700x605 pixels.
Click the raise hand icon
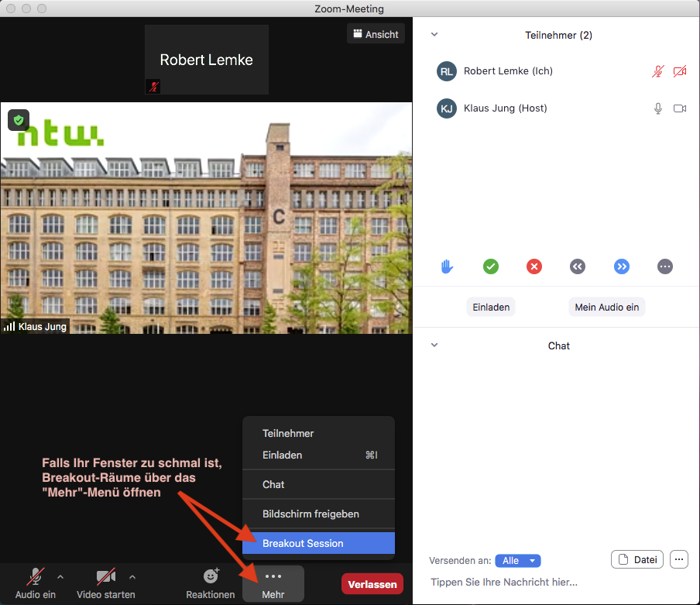447,266
